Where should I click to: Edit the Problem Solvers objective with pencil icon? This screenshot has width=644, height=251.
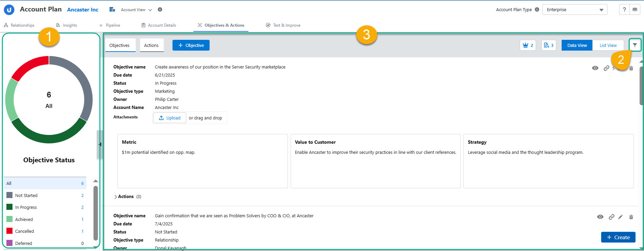(620, 217)
